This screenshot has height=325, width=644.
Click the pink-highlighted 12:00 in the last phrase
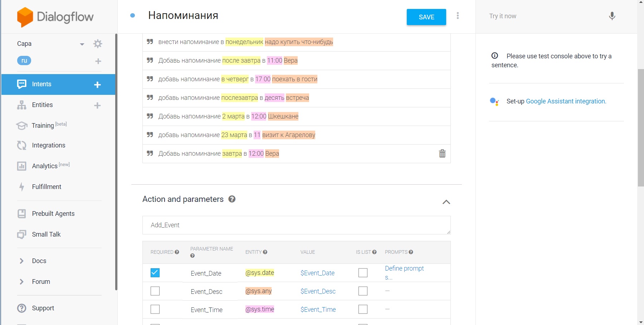tap(256, 154)
